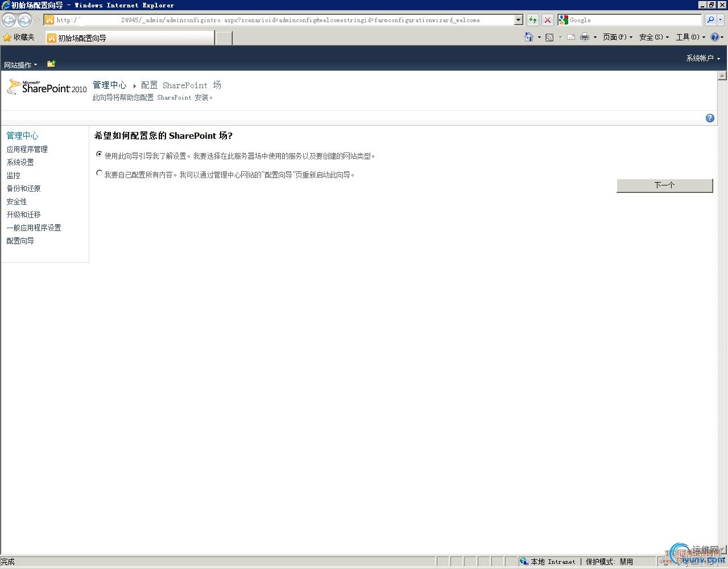Image resolution: width=728 pixels, height=569 pixels.
Task: Click the 管理中心 breadcrumb link
Action: click(110, 85)
